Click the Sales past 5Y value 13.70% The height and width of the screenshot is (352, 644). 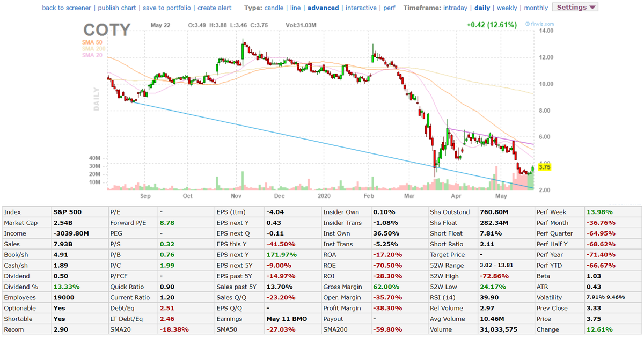coord(280,287)
